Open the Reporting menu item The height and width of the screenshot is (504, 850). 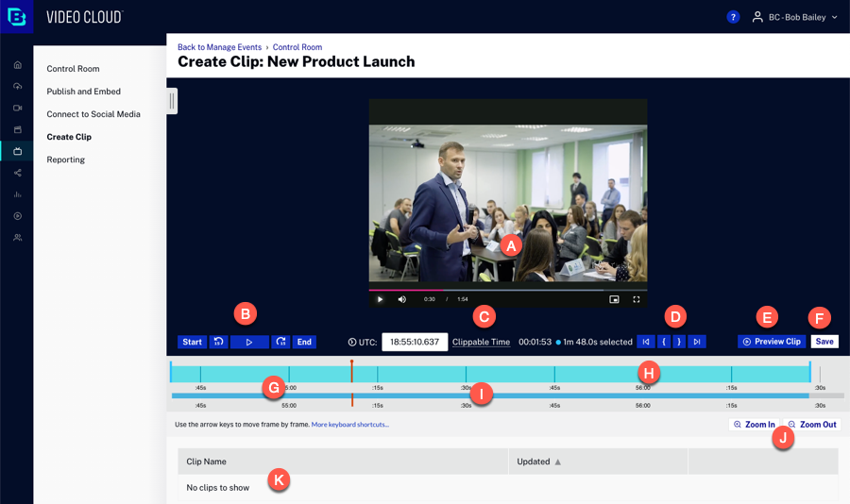pyautogui.click(x=66, y=160)
